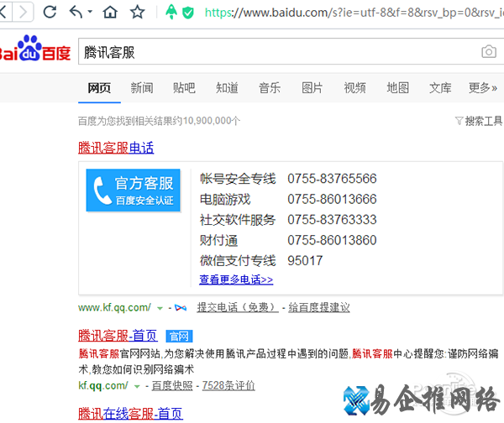Open 7528条评价 reviews link

[x=228, y=385]
